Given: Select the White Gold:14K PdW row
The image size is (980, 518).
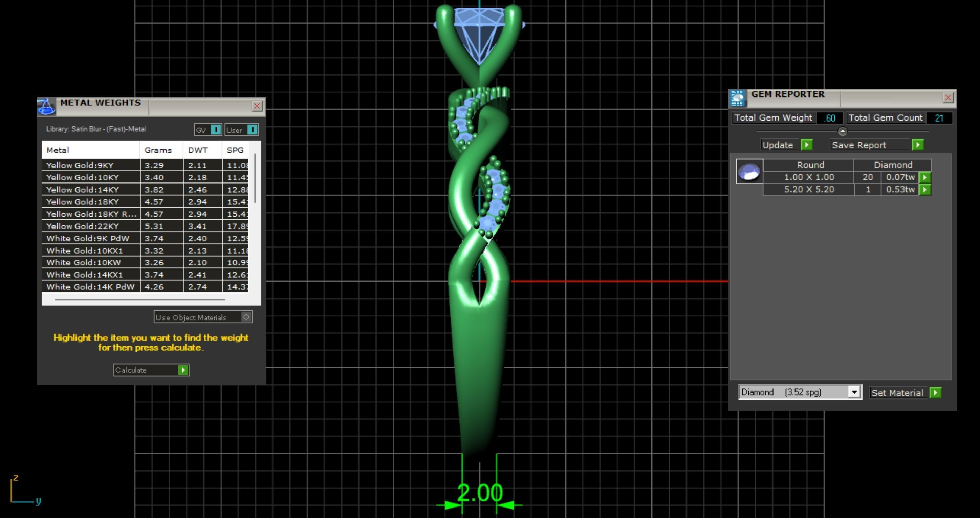Looking at the screenshot, I should pyautogui.click(x=145, y=287).
